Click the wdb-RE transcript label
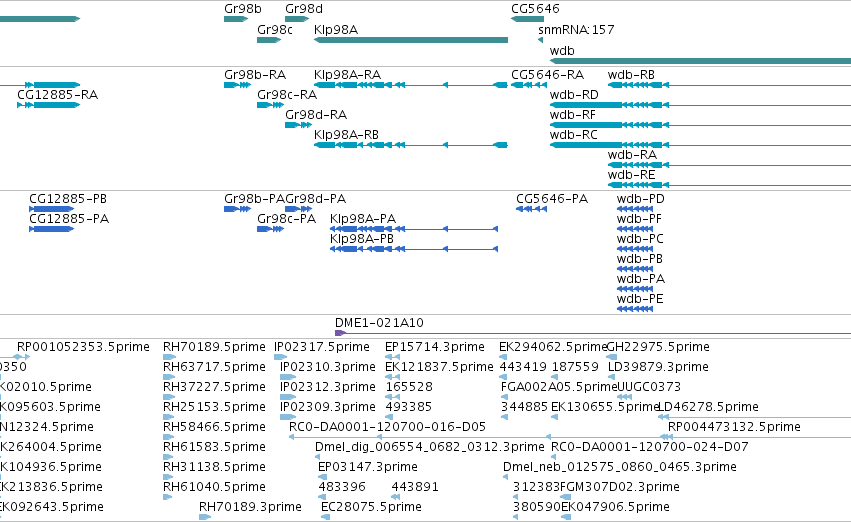Image resolution: width=851 pixels, height=522 pixels. [x=631, y=175]
